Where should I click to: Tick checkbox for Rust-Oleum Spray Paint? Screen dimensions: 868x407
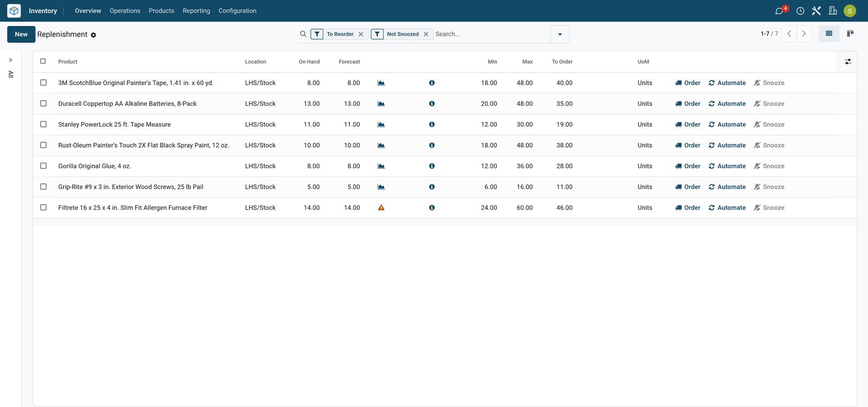coord(43,145)
